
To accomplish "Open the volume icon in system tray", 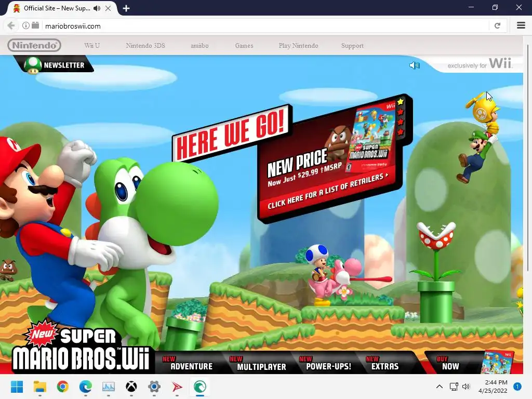I will coord(466,387).
